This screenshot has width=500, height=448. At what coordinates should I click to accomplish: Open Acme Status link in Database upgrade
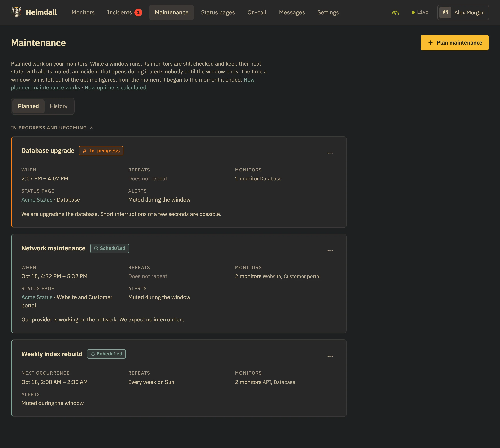coord(37,200)
